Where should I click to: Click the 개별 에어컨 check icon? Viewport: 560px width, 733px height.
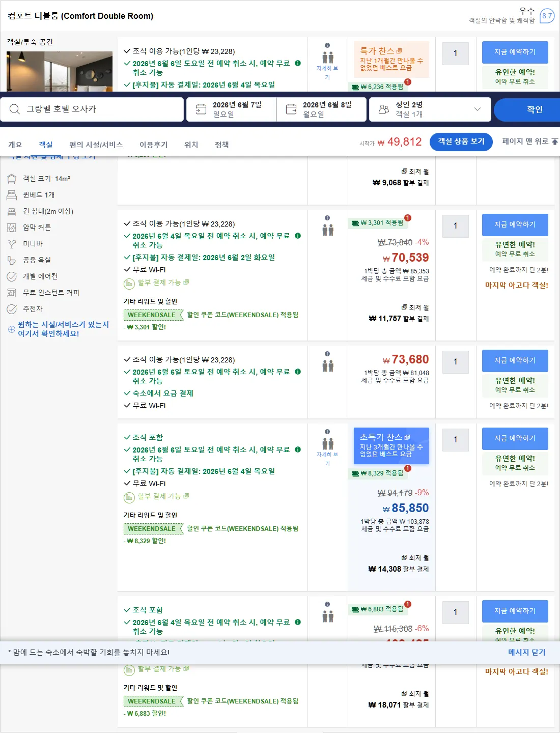(x=12, y=276)
